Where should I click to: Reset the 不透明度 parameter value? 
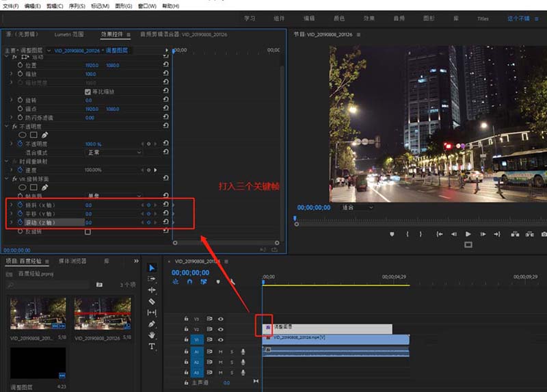165,144
